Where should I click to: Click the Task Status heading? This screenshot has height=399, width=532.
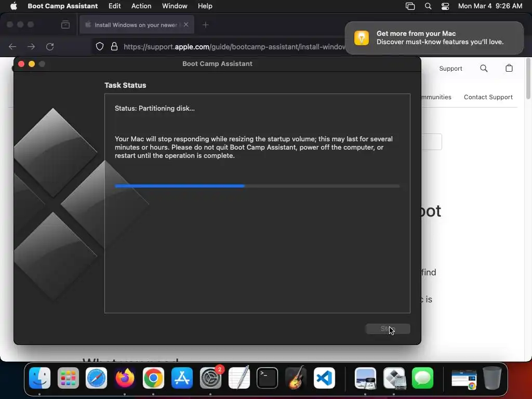click(125, 85)
